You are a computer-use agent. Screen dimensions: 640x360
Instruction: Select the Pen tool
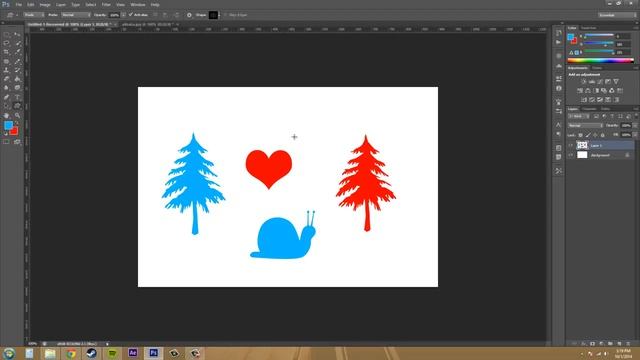[x=6, y=97]
